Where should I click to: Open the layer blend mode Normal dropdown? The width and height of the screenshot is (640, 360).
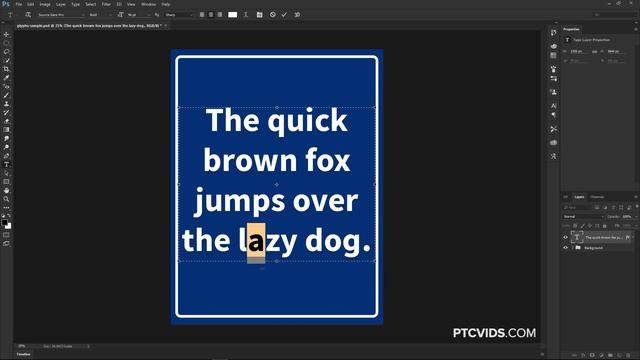(x=583, y=217)
